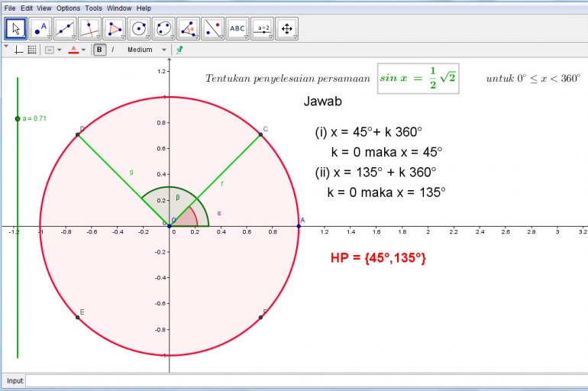
Task: Select the text '(ii) x = 135° + k 360°'
Action: coord(376,172)
